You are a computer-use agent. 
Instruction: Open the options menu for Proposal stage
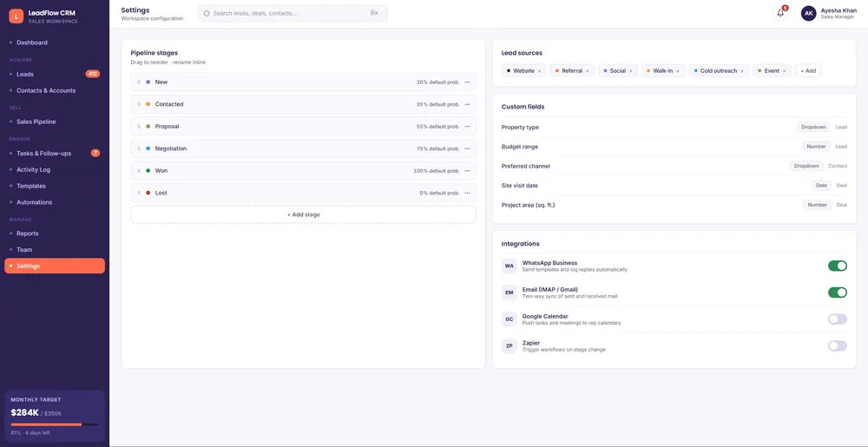[x=467, y=126]
